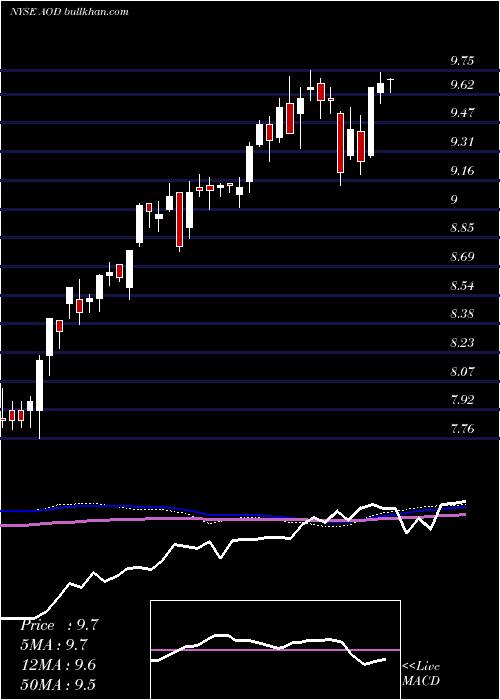Screen dimensions: 500x700
Task: Click the 50MA : 9.5 readout
Action: pos(58,685)
